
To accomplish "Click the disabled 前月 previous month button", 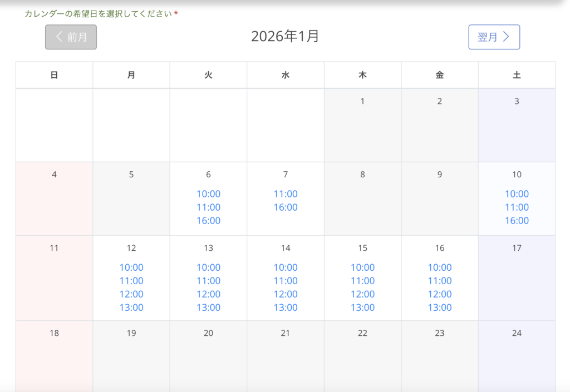I will pyautogui.click(x=71, y=37).
